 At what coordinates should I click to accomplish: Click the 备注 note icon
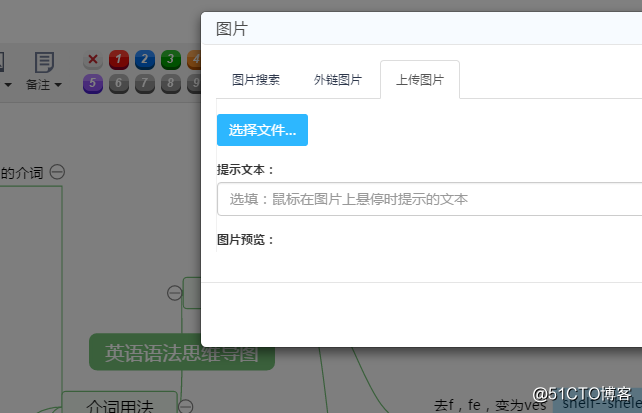pyautogui.click(x=44, y=62)
